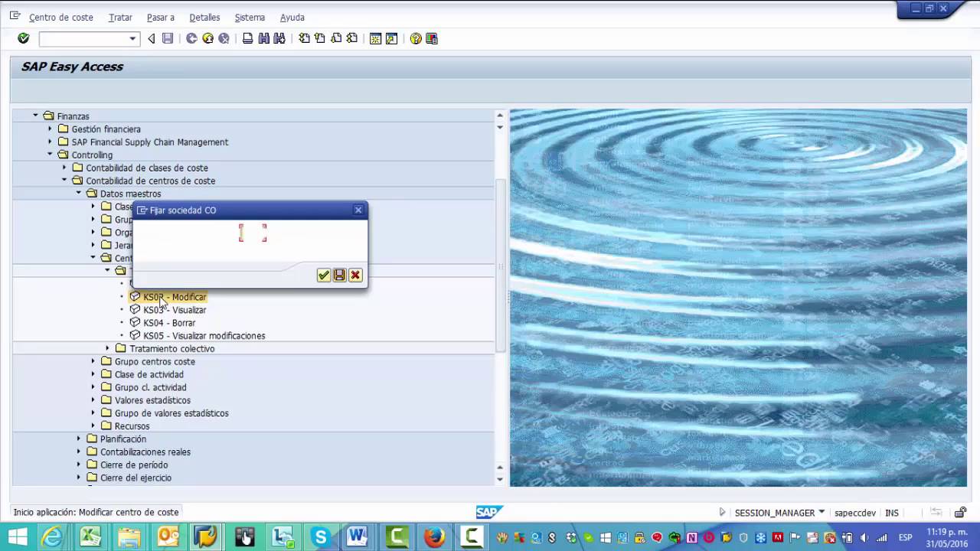Click the sapeccdev system label
The height and width of the screenshot is (551, 980).
coord(854,513)
